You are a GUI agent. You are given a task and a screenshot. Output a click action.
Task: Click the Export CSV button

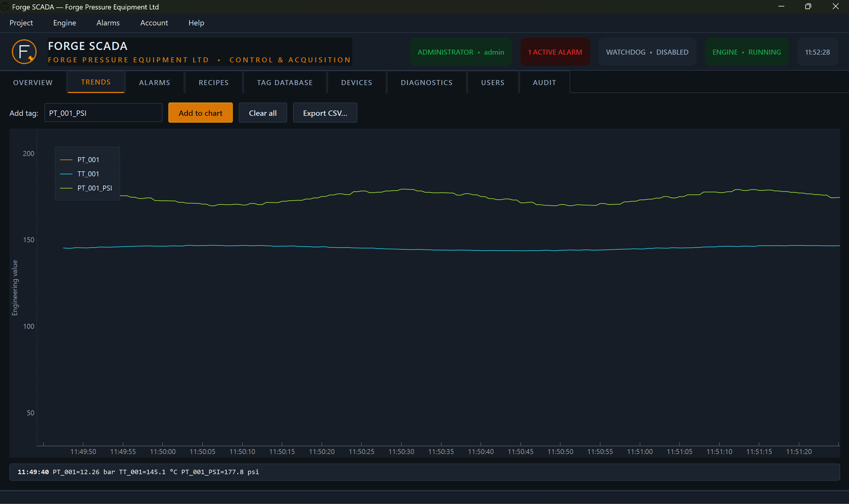click(x=325, y=113)
